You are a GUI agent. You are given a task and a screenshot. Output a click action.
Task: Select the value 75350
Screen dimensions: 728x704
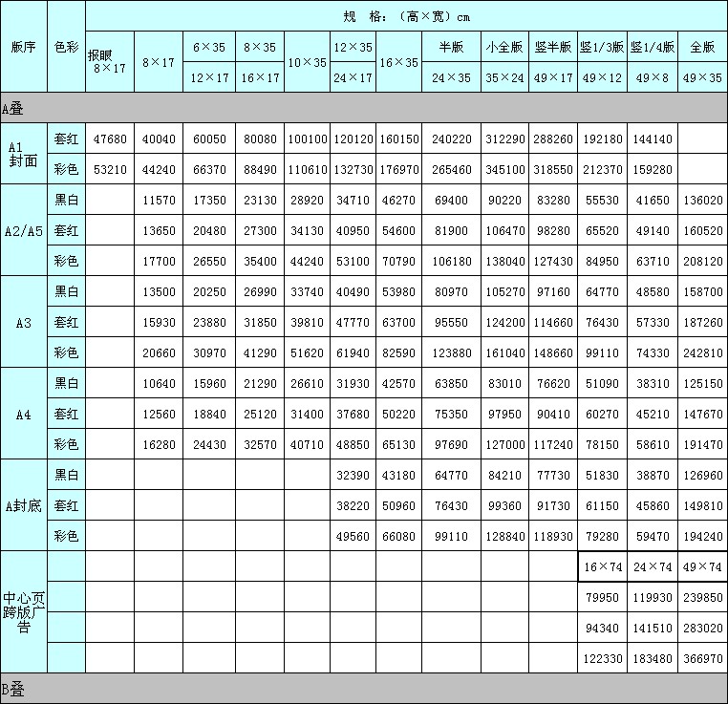[451, 414]
